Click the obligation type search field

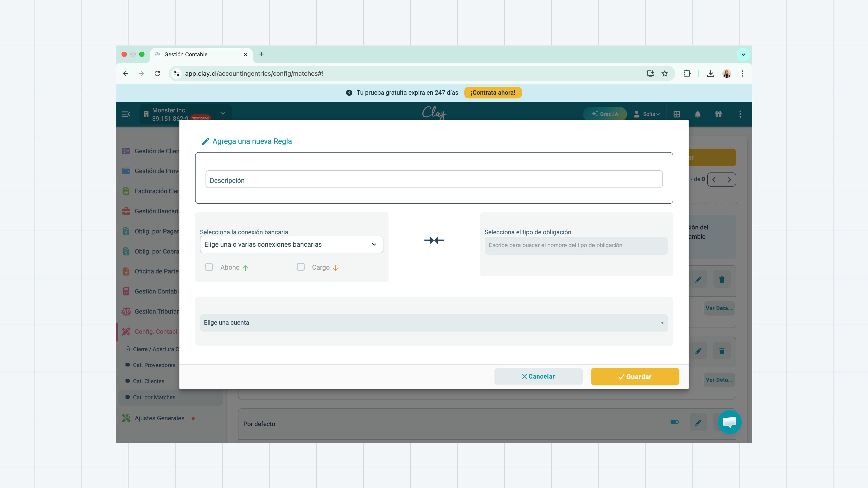576,246
